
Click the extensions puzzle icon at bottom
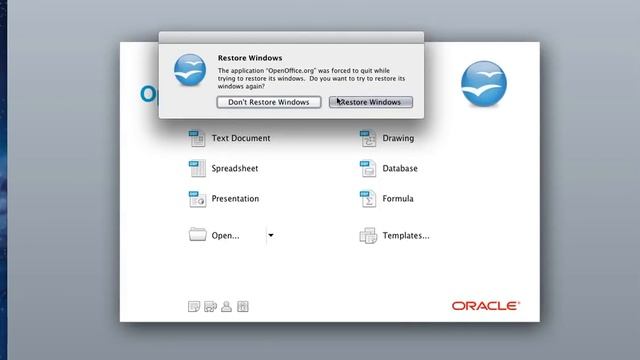click(x=210, y=307)
